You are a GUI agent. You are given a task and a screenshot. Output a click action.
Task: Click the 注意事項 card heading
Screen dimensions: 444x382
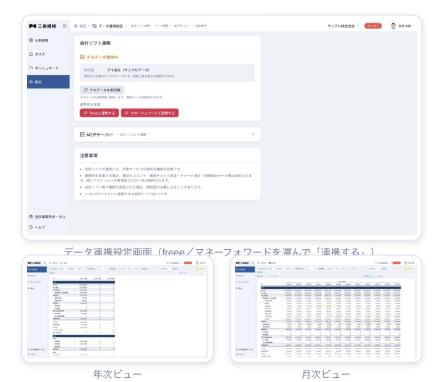pos(89,155)
